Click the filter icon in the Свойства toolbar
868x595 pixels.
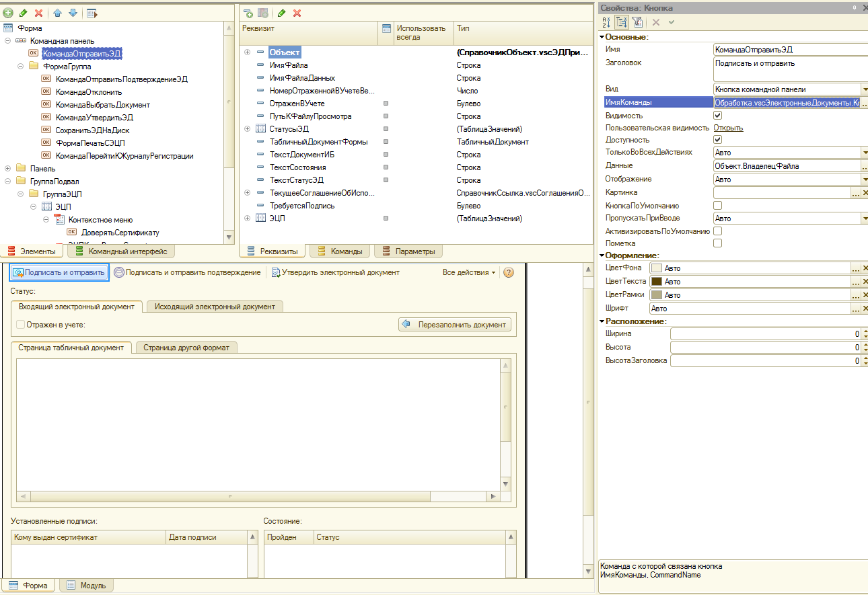coord(637,22)
